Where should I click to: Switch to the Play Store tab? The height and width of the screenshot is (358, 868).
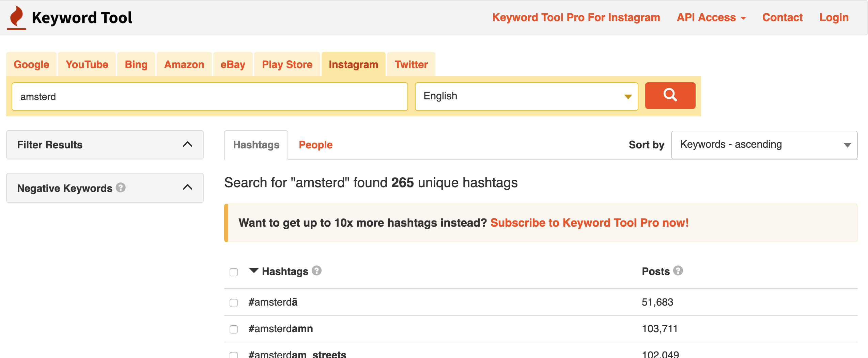pyautogui.click(x=287, y=64)
